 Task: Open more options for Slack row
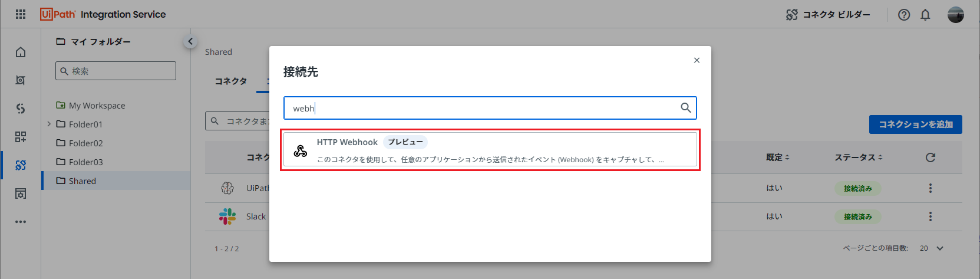930,216
